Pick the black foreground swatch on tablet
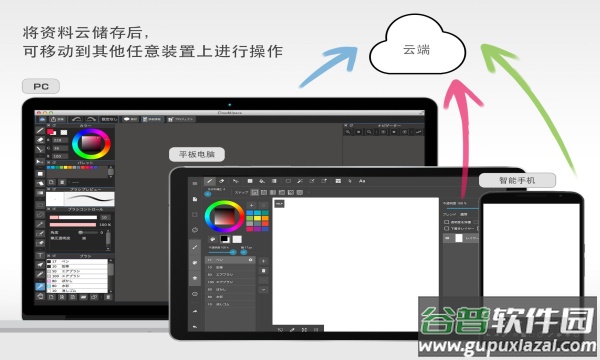The image size is (600, 360). tap(225, 239)
